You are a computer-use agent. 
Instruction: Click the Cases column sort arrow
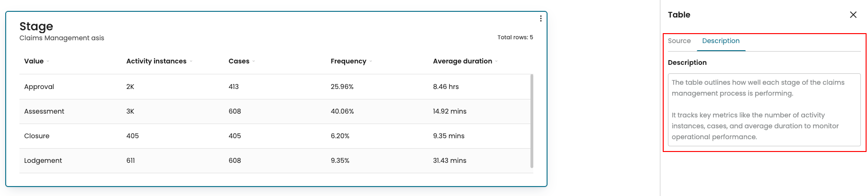(254, 62)
